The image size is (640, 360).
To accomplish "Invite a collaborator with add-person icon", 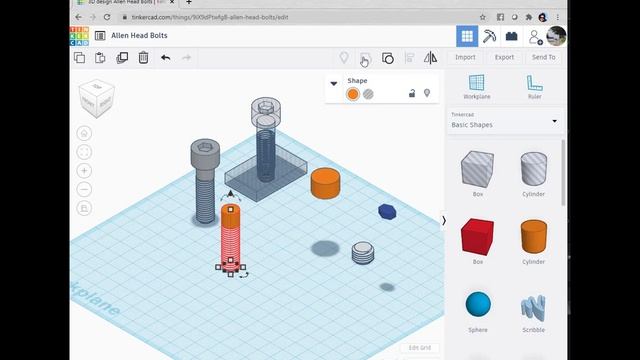I will tap(535, 37).
